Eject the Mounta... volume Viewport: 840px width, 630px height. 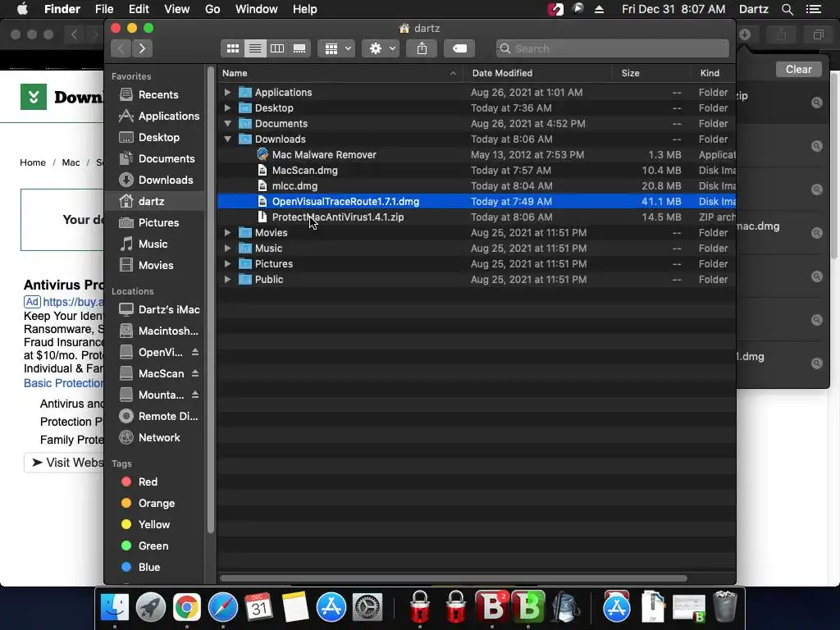(x=195, y=395)
